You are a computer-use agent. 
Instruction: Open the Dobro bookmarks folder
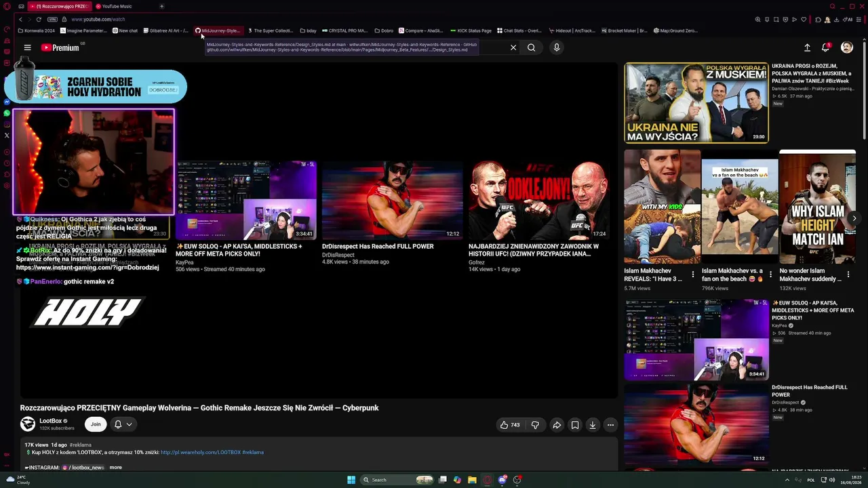(384, 30)
